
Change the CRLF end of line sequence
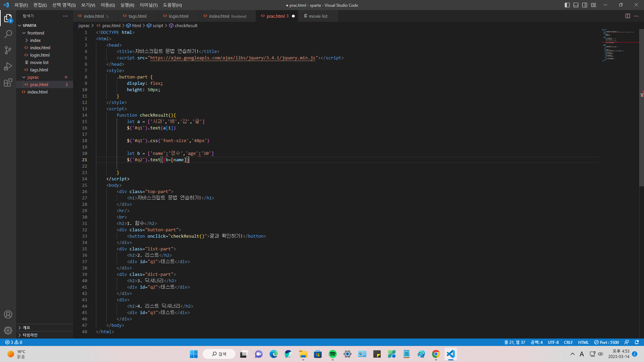[x=569, y=342]
